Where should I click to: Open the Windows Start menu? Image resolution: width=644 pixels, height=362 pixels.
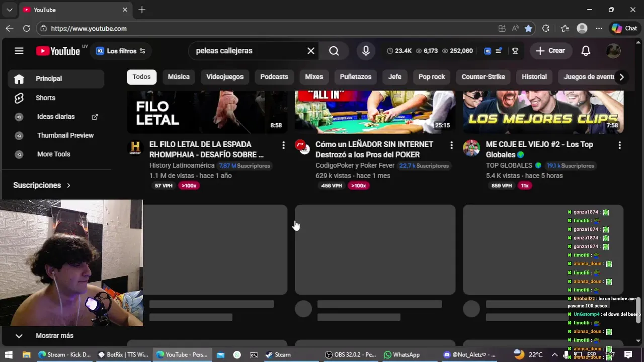(x=9, y=355)
